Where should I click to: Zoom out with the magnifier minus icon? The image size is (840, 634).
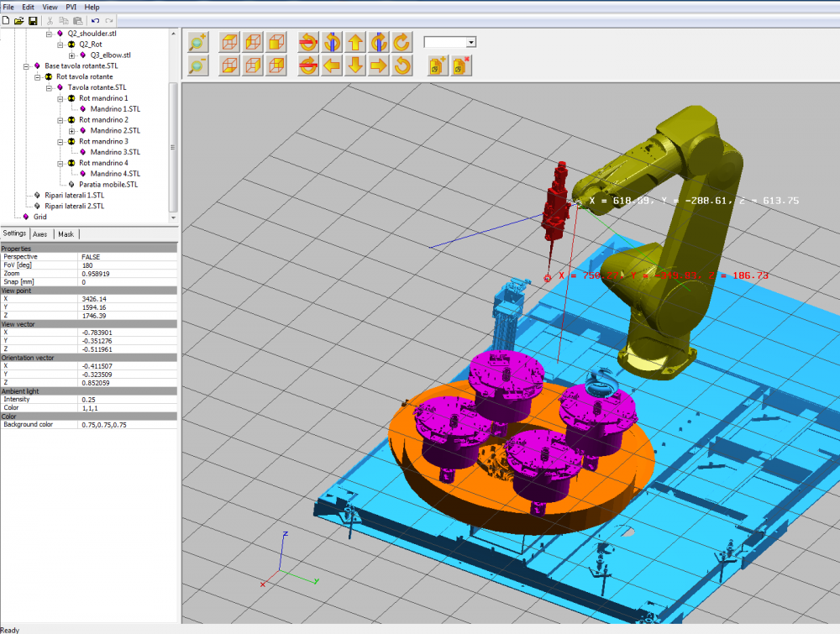click(x=197, y=65)
